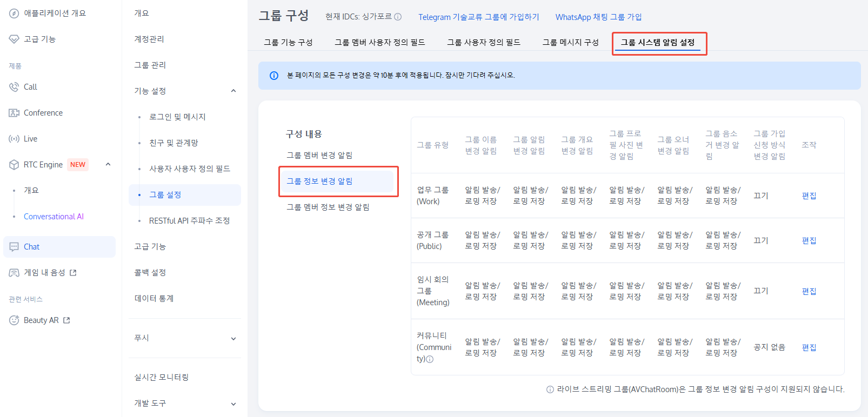This screenshot has height=417, width=868.
Task: Click the Chat bubble icon in sidebar
Action: [x=14, y=247]
